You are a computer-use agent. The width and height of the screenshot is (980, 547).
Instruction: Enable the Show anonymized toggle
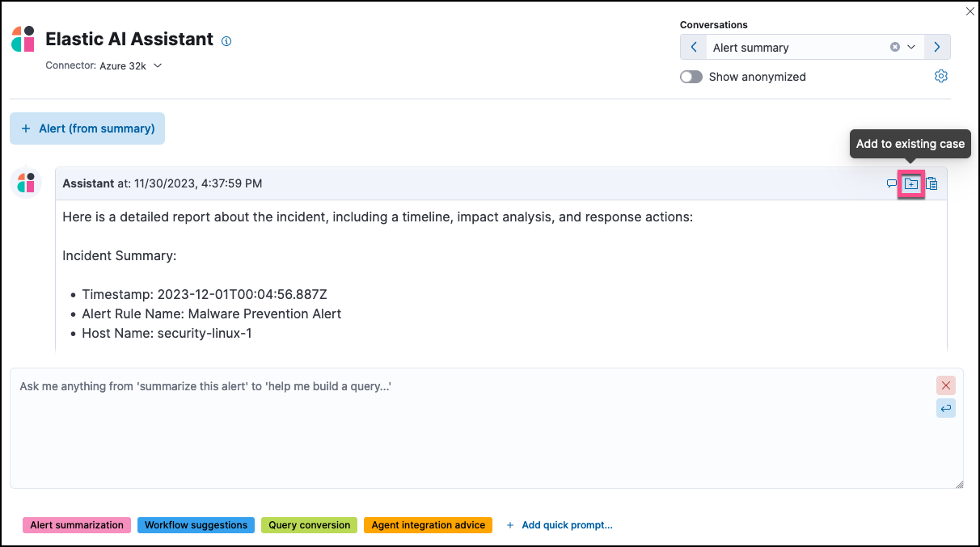[x=691, y=76]
